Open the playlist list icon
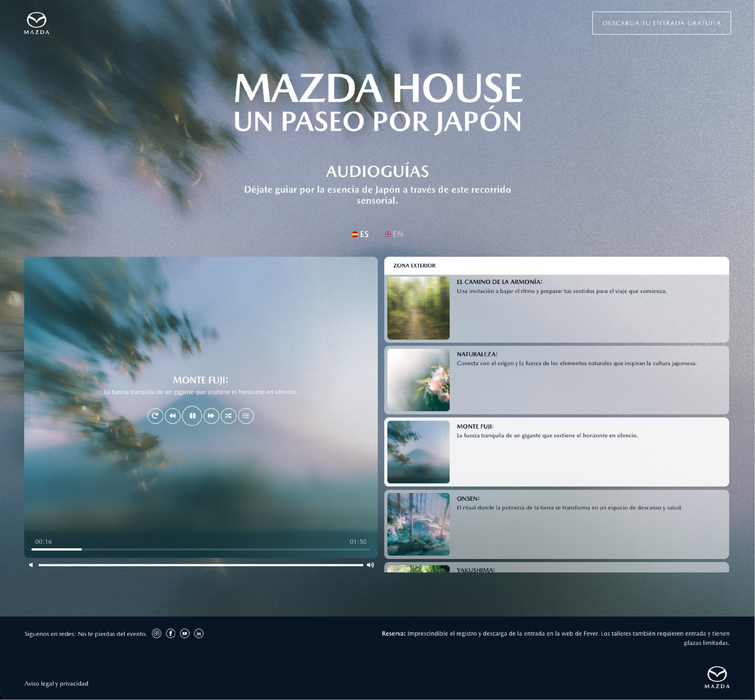 246,416
